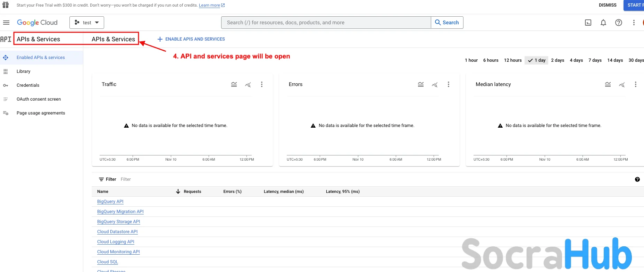644x272 pixels.
Task: Click Enable APIs and Services button
Action: click(191, 39)
